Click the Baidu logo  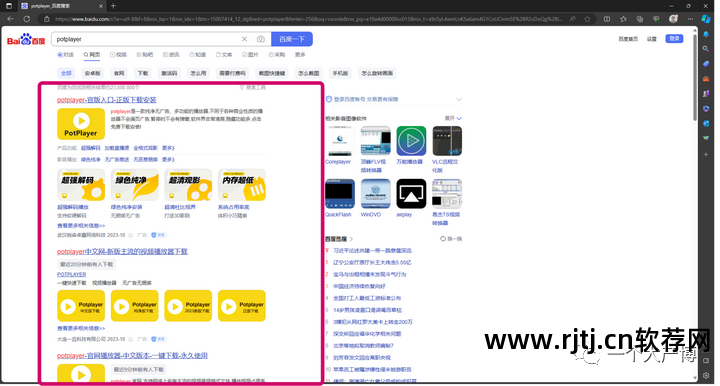pyautogui.click(x=26, y=40)
